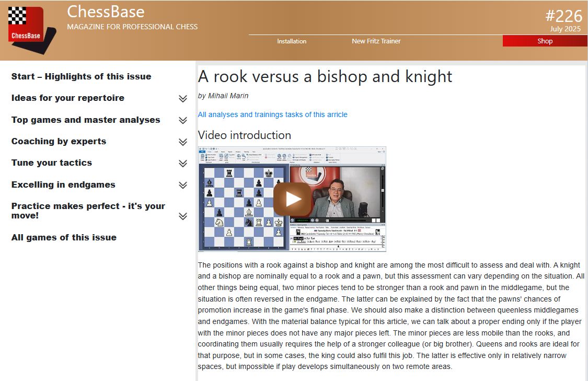Viewport: 588px width, 381px height.
Task: Click the ChessBase magazine title text
Action: [x=106, y=11]
